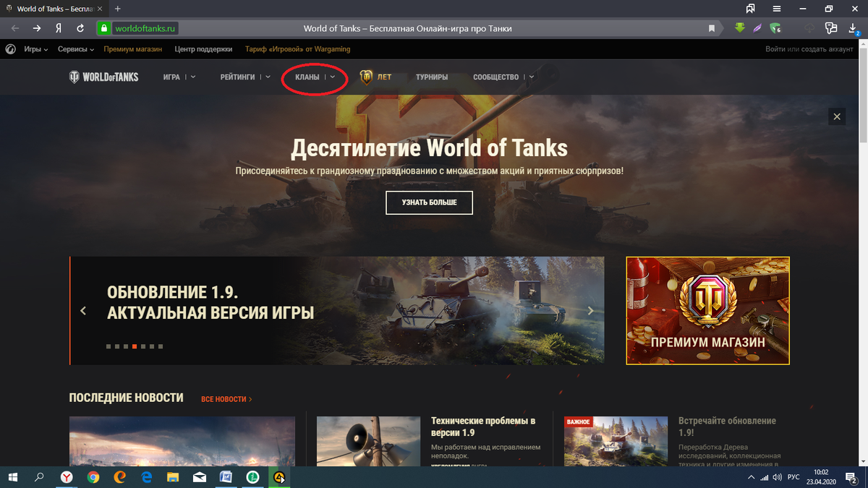Click the ВАЖНОЕ news thumbnail image

[x=616, y=441]
